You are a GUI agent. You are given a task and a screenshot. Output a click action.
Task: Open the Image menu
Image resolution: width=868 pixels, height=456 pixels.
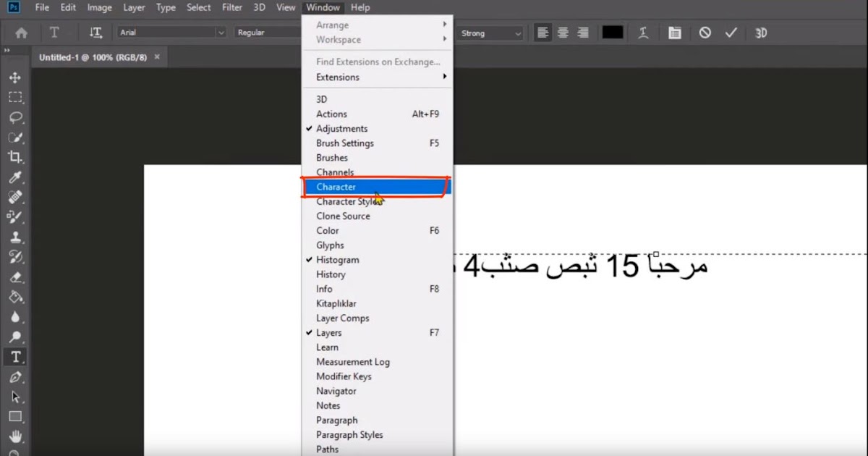click(99, 7)
